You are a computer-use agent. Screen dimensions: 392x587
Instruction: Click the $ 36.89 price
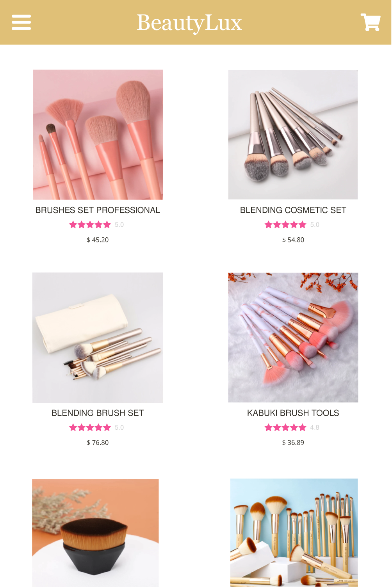[x=293, y=443]
